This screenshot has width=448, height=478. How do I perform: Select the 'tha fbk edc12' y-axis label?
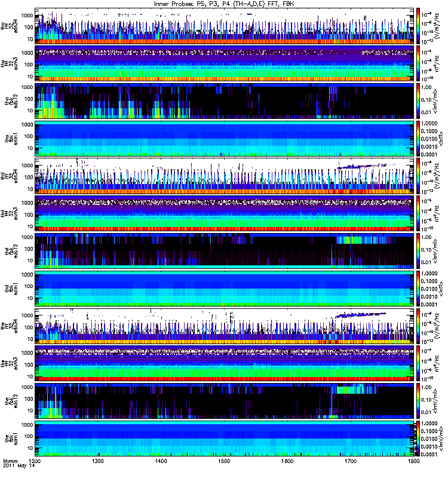click(x=11, y=101)
